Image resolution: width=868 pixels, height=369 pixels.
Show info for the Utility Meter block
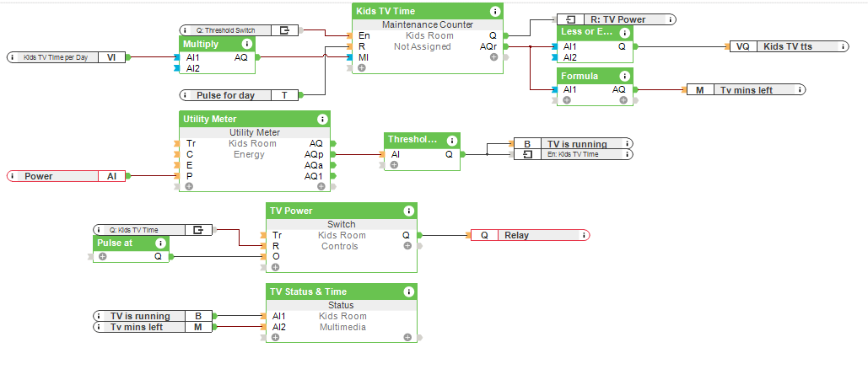321,120
